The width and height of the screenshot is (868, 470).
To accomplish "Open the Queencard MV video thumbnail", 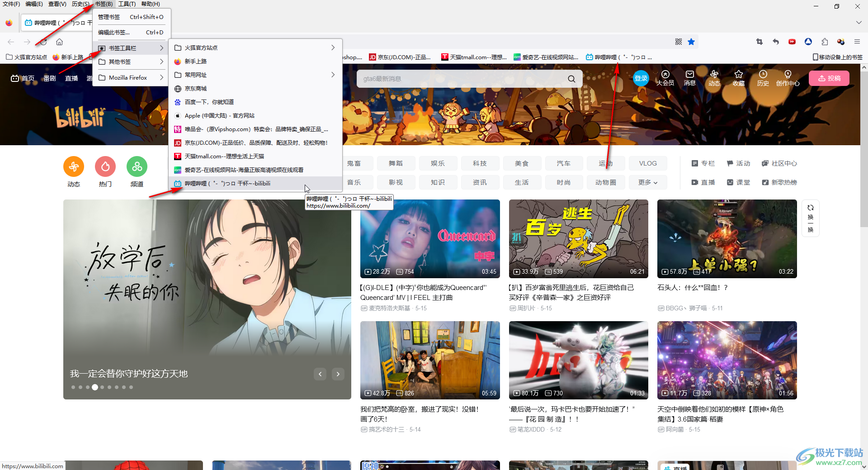I will point(430,238).
